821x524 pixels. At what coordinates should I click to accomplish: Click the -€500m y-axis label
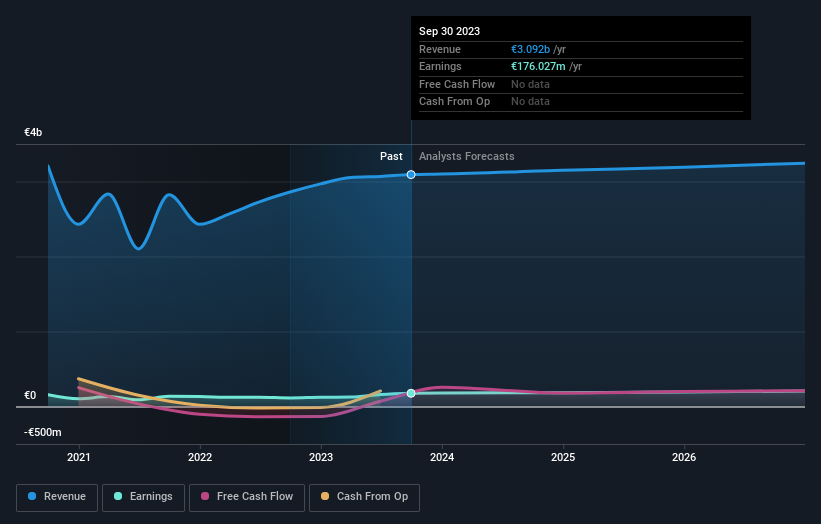(x=42, y=432)
